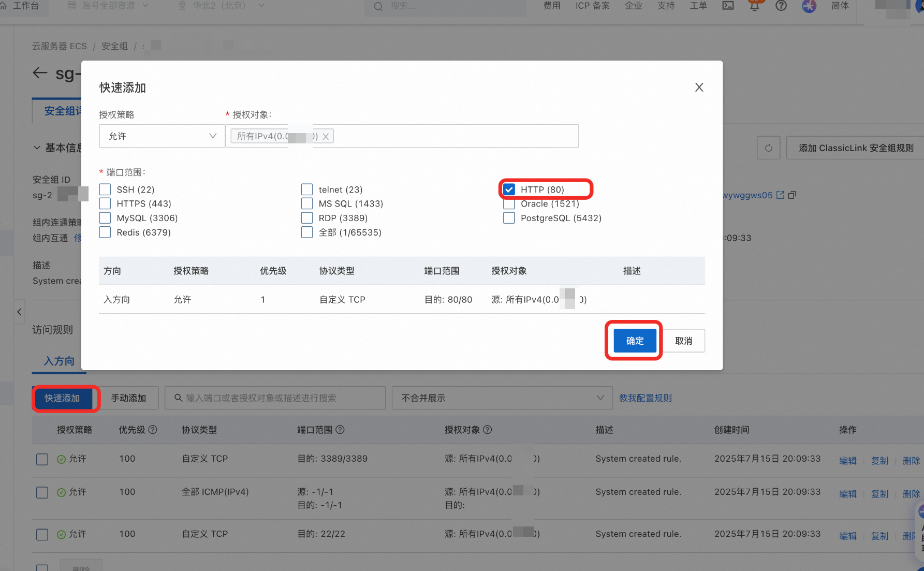The width and height of the screenshot is (924, 571).
Task: Switch language via 简体
Action: (840, 6)
